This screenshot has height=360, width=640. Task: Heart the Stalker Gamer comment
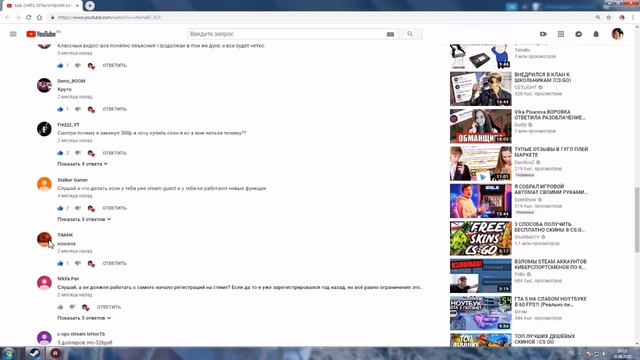91,209
